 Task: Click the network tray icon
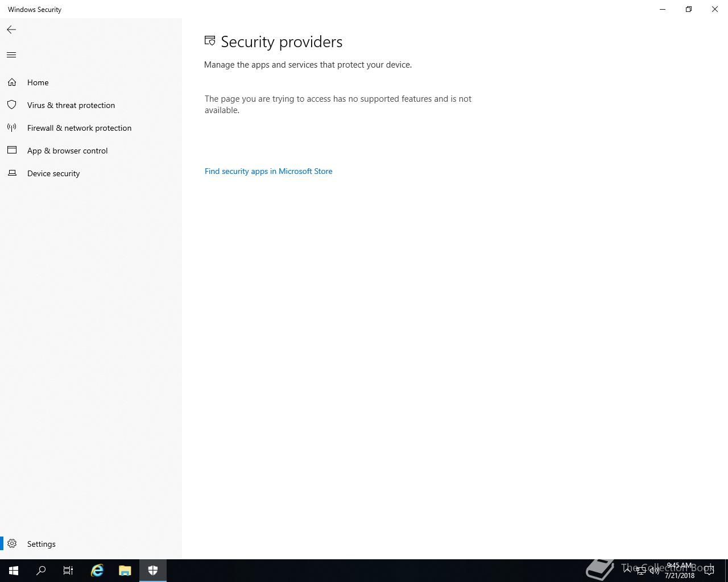(x=641, y=571)
